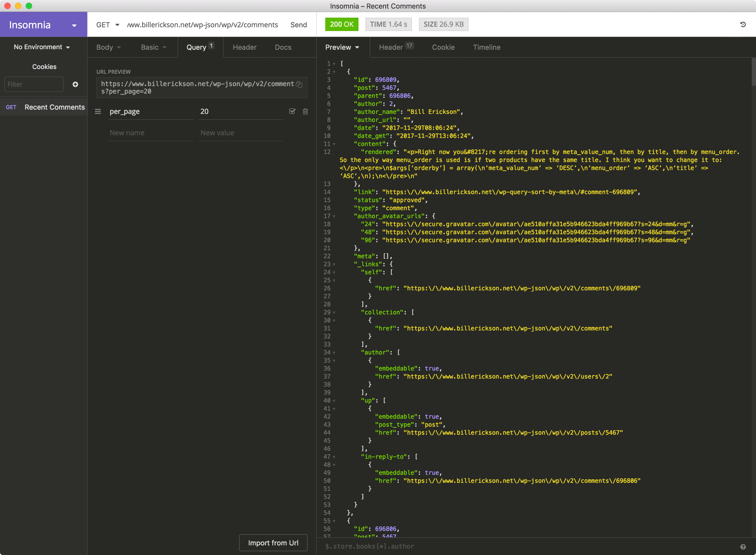The image size is (756, 555).
Task: Collapse the "_links" object on line 23
Action: click(334, 264)
